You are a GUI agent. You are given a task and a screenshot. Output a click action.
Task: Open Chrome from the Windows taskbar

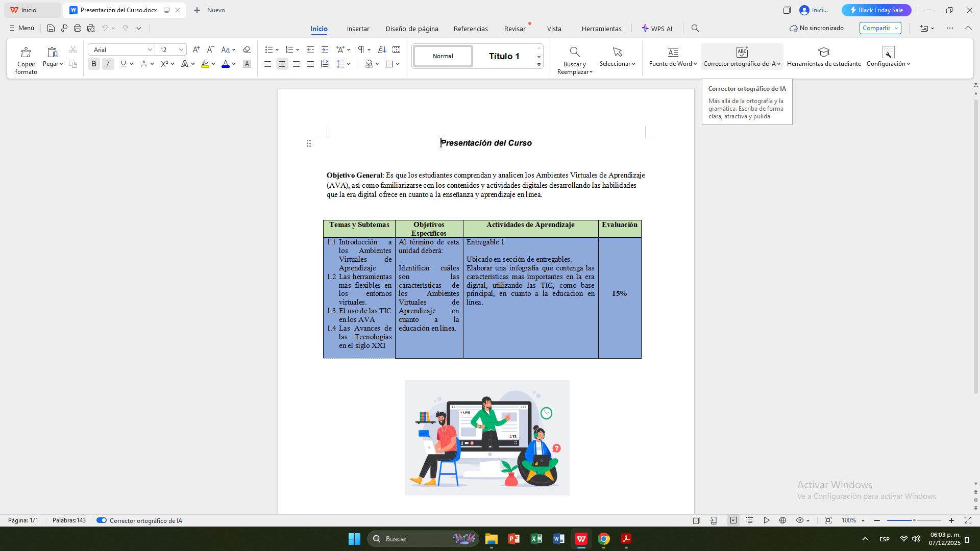coord(604,539)
